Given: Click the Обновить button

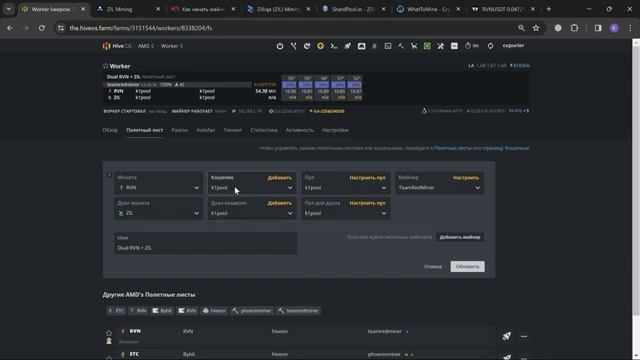Looking at the screenshot, I should click(x=467, y=267).
